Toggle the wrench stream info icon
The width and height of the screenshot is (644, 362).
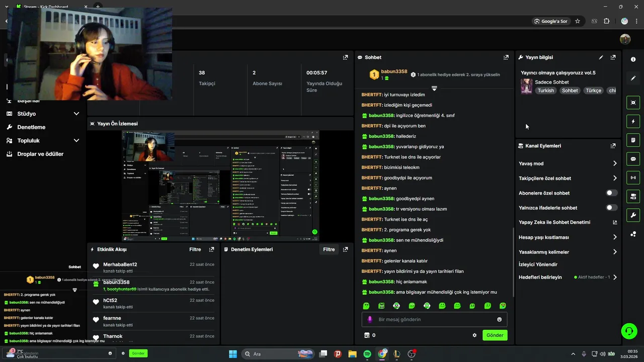click(633, 215)
